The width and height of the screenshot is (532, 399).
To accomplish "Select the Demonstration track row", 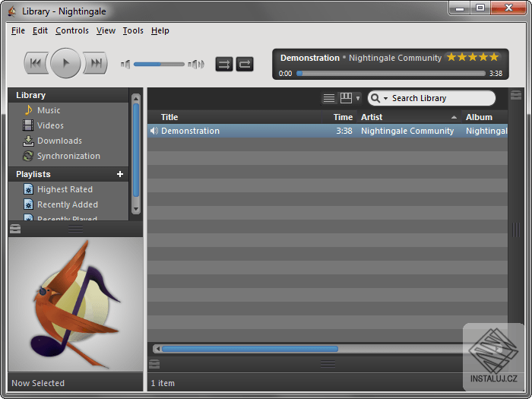I will pos(328,131).
